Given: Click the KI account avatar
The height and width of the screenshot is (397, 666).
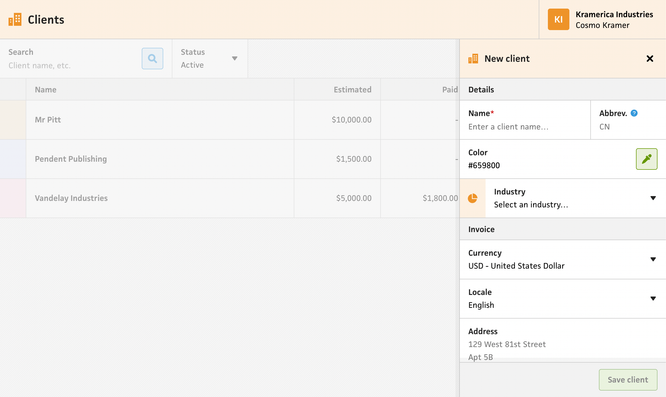Looking at the screenshot, I should tap(558, 20).
